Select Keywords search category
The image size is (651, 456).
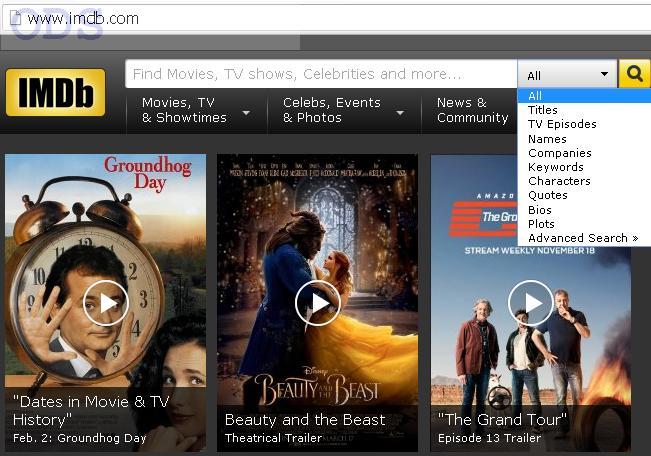pos(555,167)
